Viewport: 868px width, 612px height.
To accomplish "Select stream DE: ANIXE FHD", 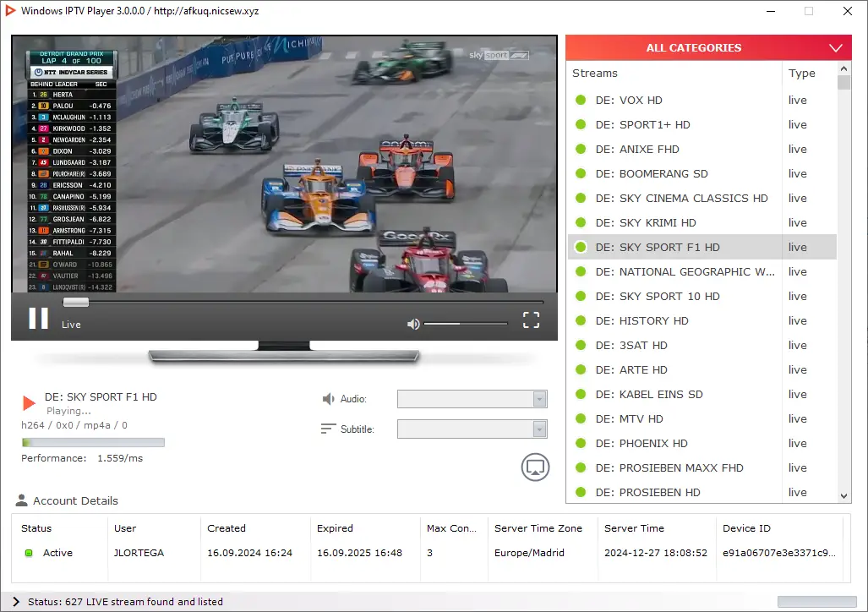I will [702, 149].
